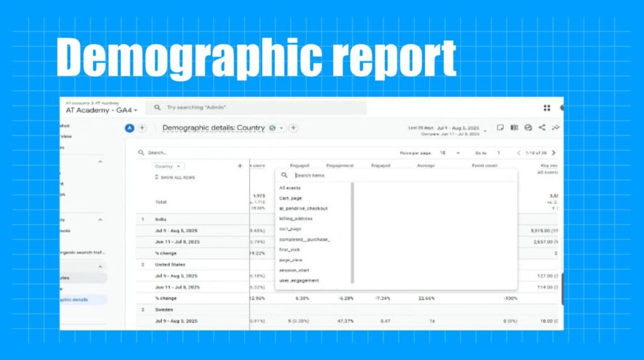Select 'All events' from the event list

(290, 188)
